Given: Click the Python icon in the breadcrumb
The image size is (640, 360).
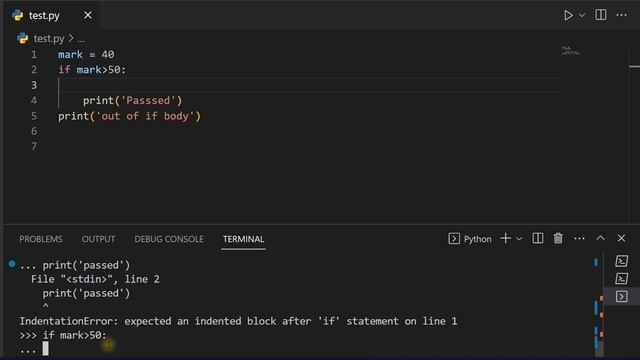Looking at the screenshot, I should coord(23,38).
